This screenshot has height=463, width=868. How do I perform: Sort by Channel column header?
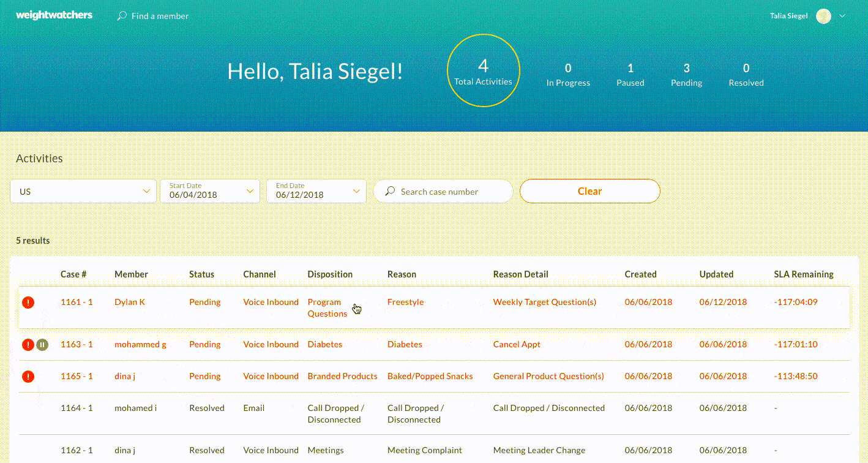pyautogui.click(x=260, y=274)
